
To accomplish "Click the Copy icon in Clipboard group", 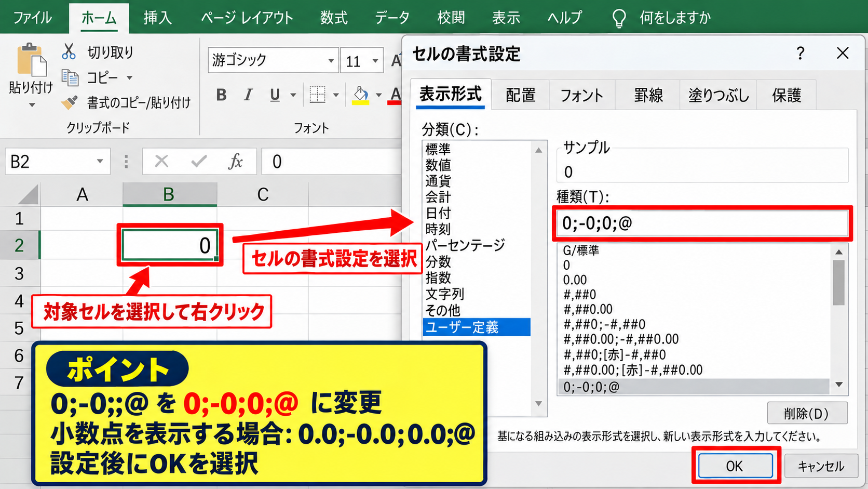I will pyautogui.click(x=70, y=78).
